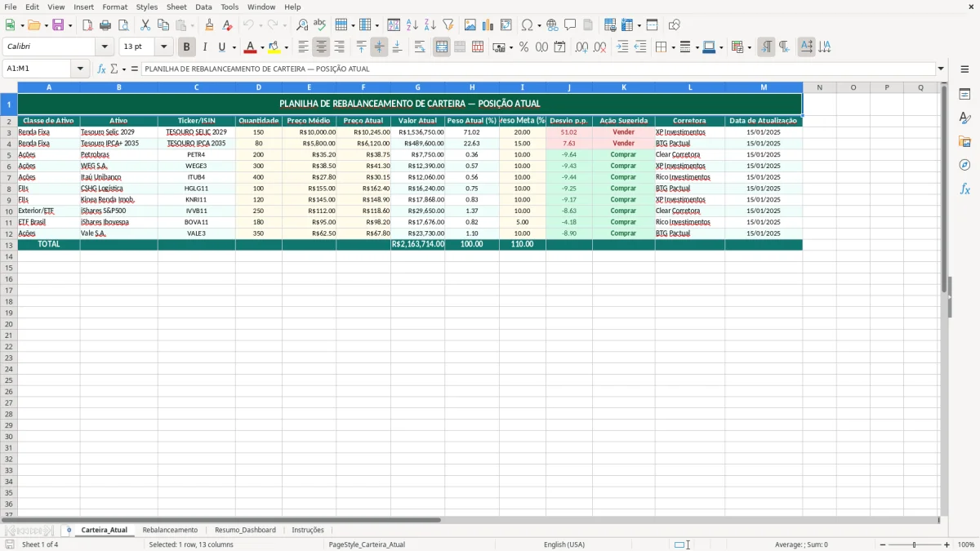Toggle Wrap Text
980x551 pixels.
coord(420,47)
